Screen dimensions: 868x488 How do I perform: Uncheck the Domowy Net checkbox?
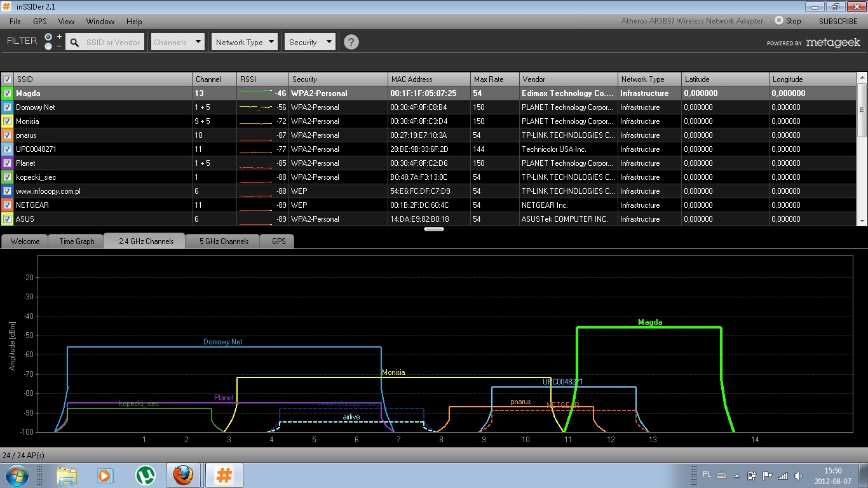7,107
